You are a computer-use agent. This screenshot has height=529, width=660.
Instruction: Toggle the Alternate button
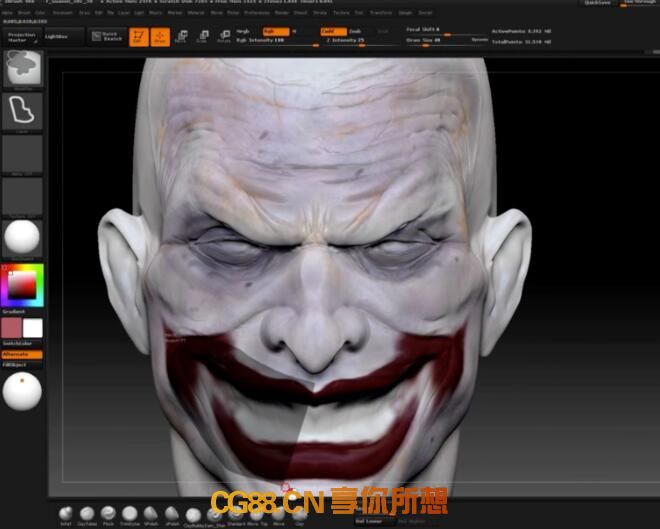coord(22,355)
